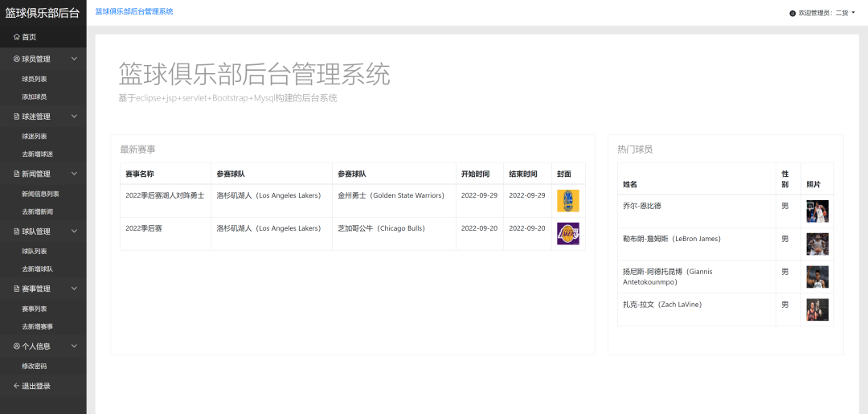Click the 照片 column header
The height and width of the screenshot is (414, 868).
click(x=817, y=178)
